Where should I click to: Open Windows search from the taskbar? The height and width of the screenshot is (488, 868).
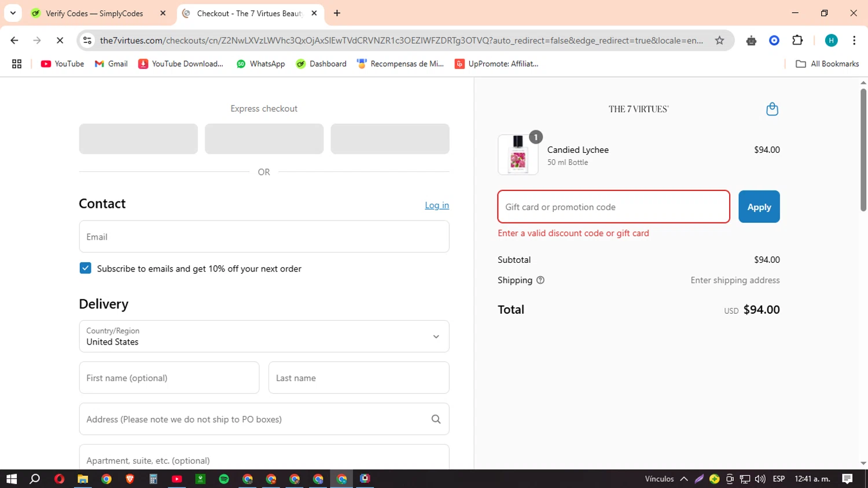tap(35, 479)
